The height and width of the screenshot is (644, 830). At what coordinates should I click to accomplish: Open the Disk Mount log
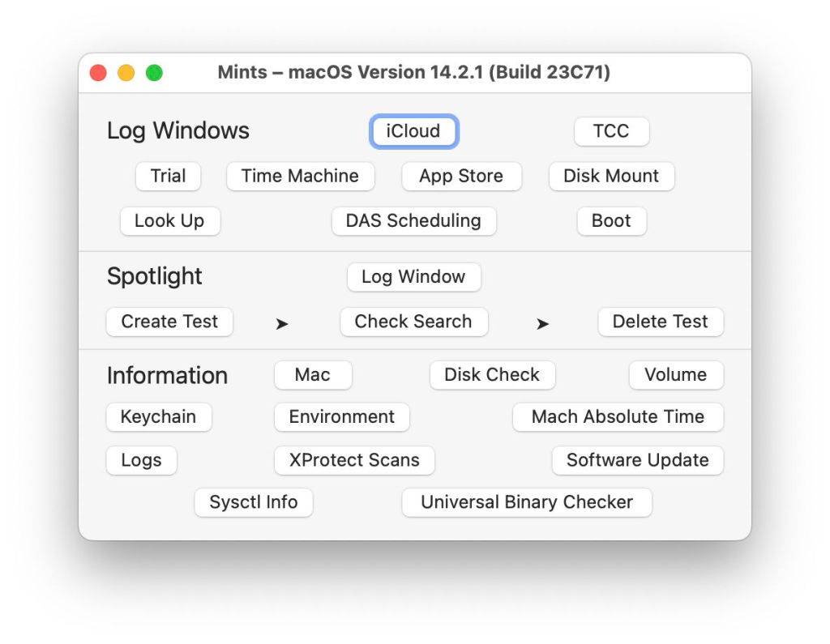point(611,176)
